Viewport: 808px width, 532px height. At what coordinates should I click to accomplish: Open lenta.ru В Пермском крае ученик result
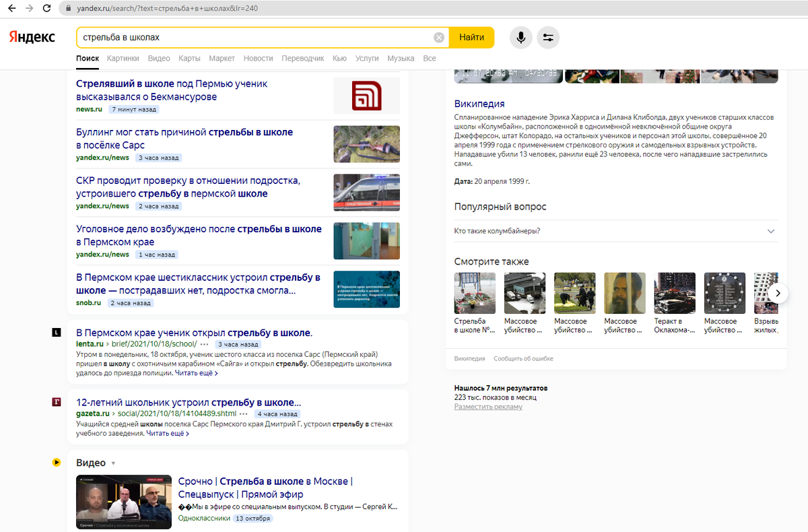(x=194, y=333)
